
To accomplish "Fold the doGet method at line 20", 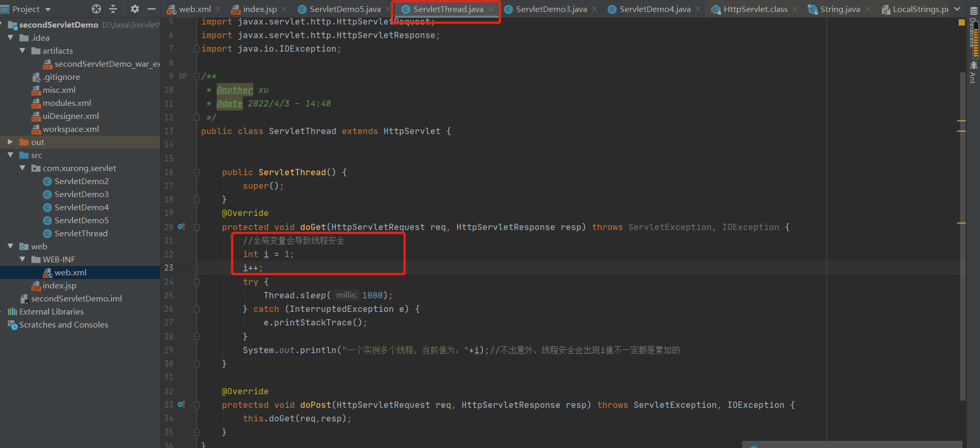I will [197, 227].
